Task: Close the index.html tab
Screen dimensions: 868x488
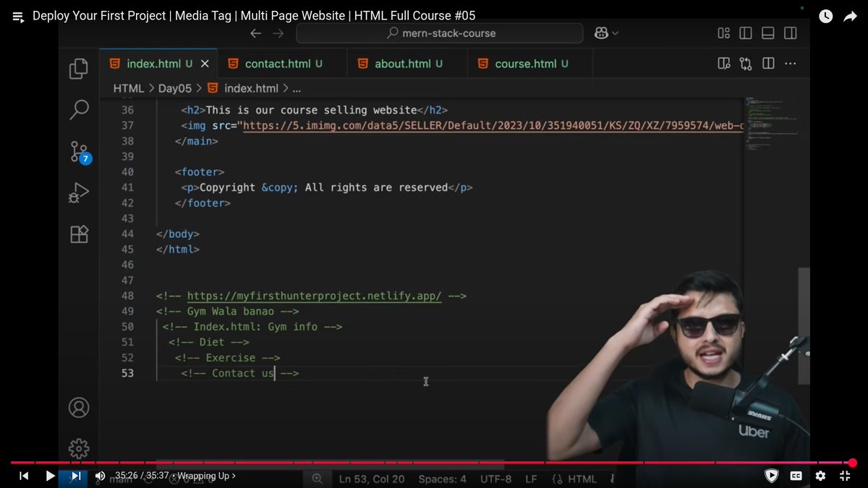Action: click(x=205, y=64)
